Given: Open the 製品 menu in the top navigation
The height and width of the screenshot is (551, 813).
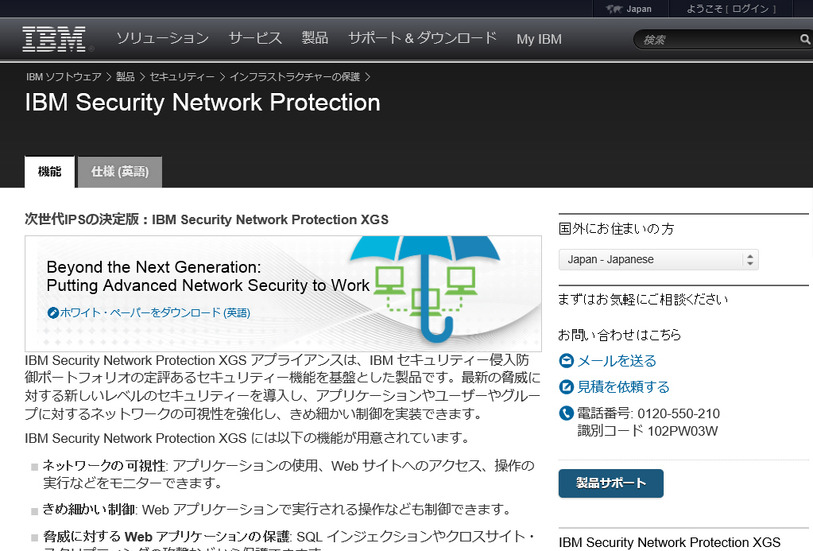Looking at the screenshot, I should 315,39.
